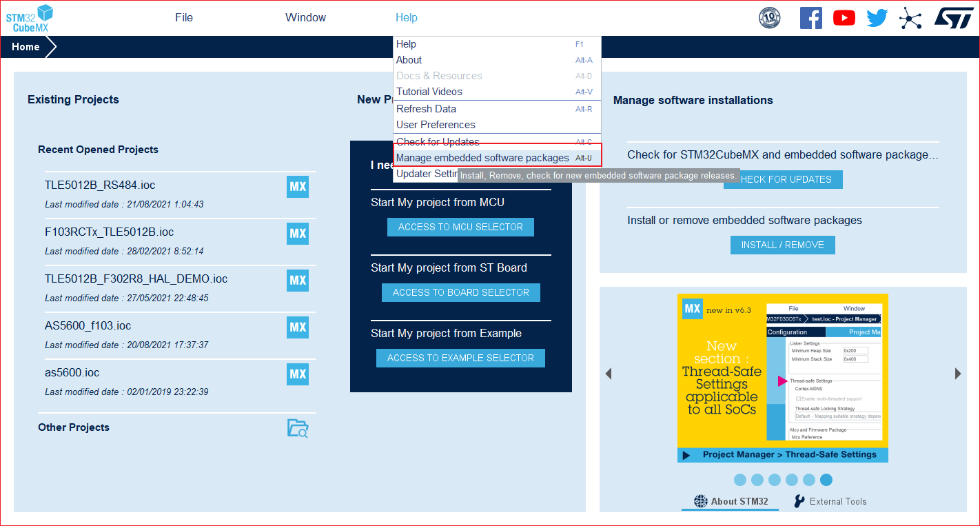Click the Other Projects label
Image resolution: width=980 pixels, height=526 pixels.
pyautogui.click(x=74, y=427)
